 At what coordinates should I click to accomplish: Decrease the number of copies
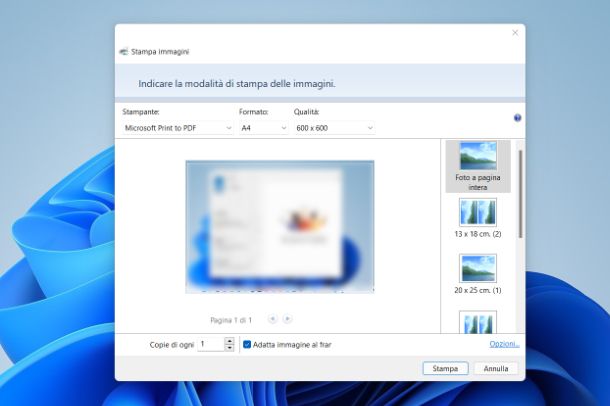click(x=230, y=348)
